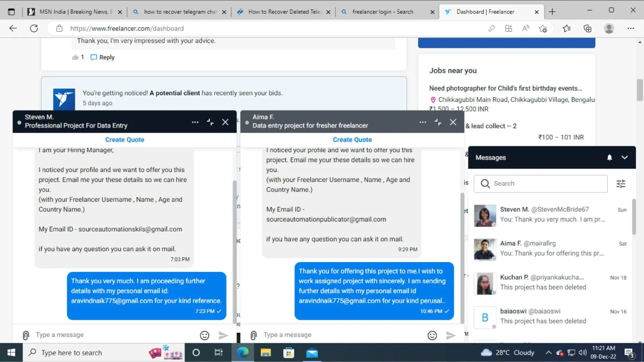Open more options in Steven M. chat header
The image size is (644, 362).
click(195, 122)
